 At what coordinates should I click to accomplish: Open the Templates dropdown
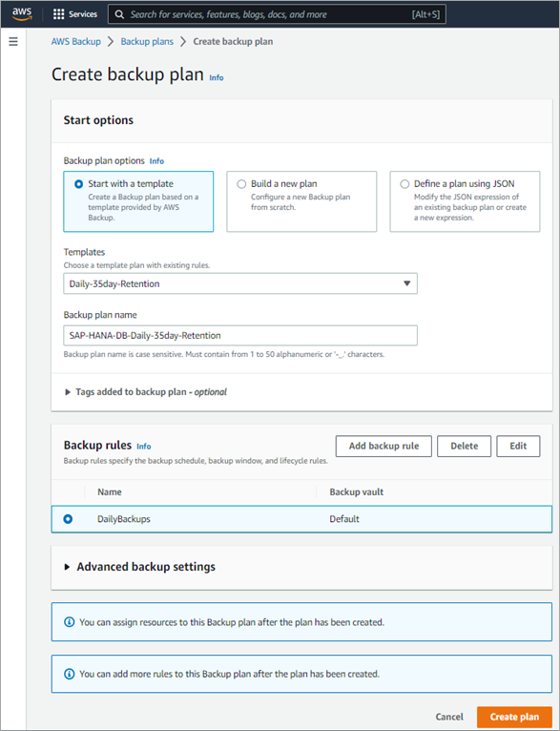240,283
